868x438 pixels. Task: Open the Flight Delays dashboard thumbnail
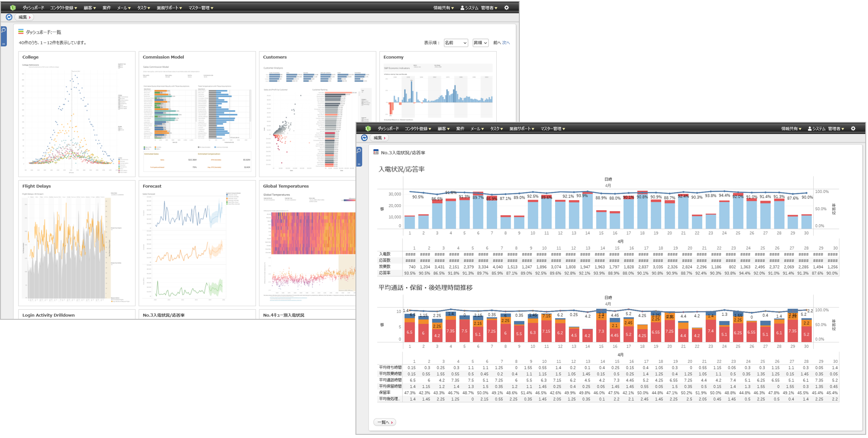pyautogui.click(x=77, y=243)
